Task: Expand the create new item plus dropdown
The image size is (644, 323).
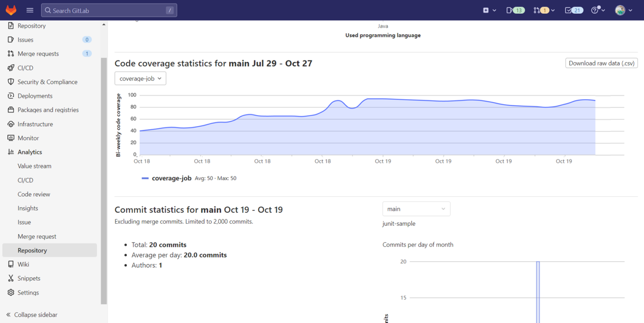Action: click(x=489, y=10)
